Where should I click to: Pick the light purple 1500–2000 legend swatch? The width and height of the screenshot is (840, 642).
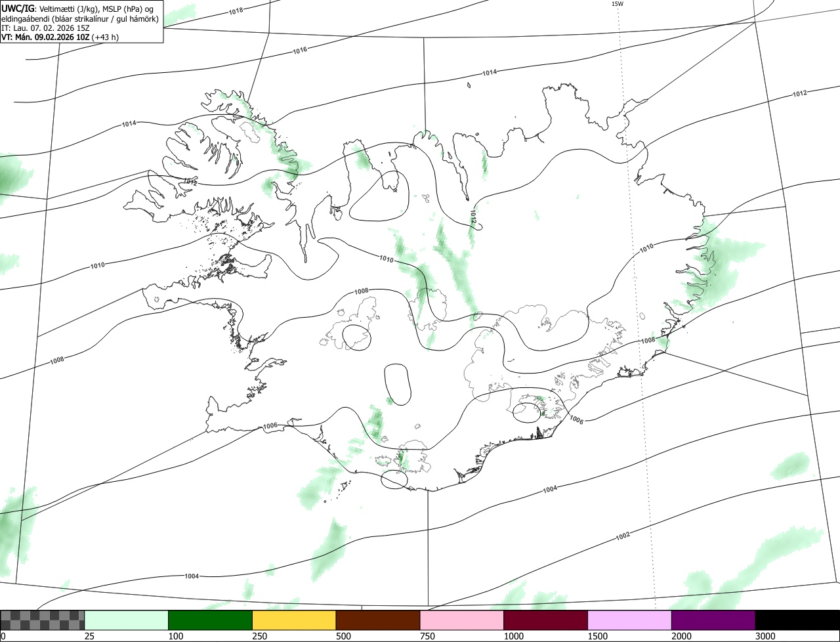(629, 620)
